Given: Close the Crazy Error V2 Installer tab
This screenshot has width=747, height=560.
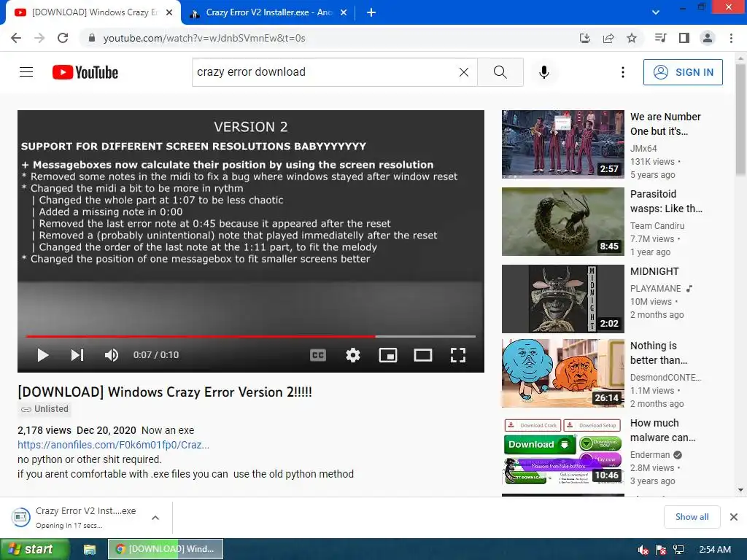Looking at the screenshot, I should [x=344, y=12].
